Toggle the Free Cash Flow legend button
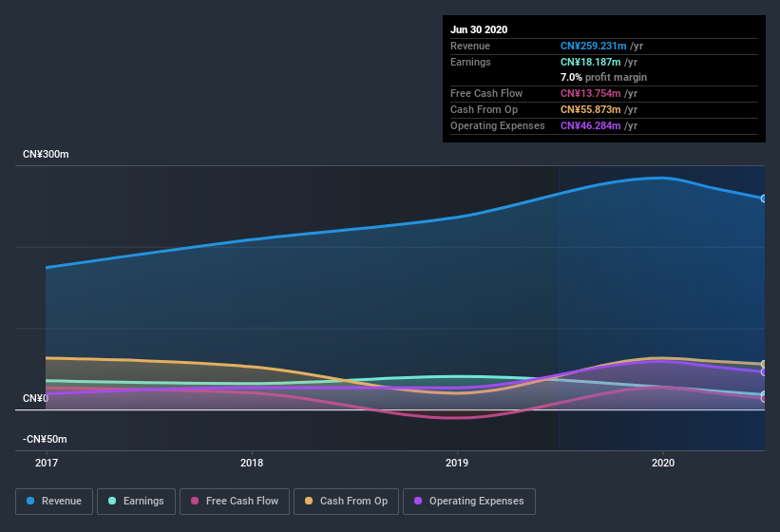The width and height of the screenshot is (780, 532). 235,502
